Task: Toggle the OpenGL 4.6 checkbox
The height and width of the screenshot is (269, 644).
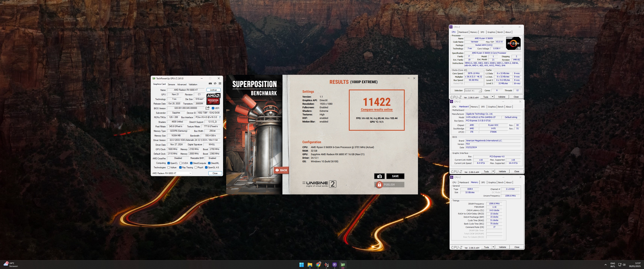Action: pos(206,167)
